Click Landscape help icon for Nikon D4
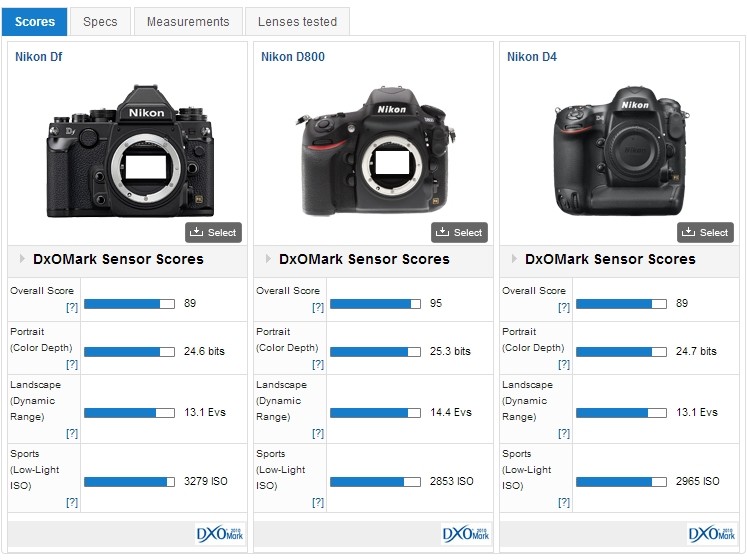Viewport: 747px width, 560px height. click(x=563, y=433)
